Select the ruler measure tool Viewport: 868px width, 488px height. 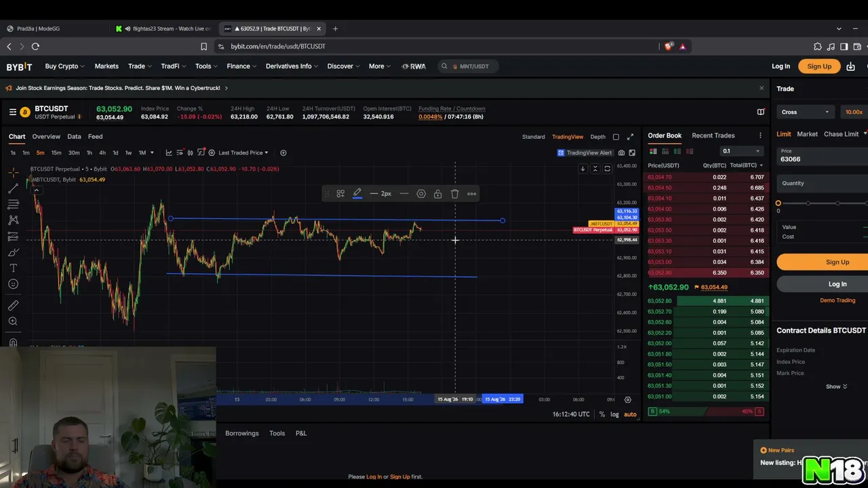tap(13, 306)
